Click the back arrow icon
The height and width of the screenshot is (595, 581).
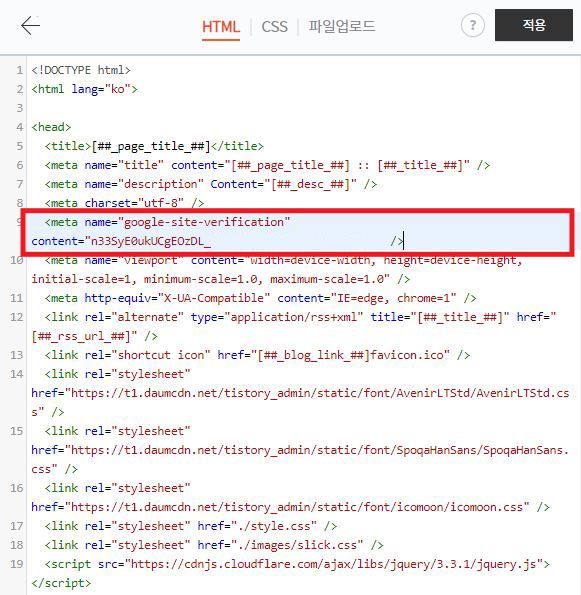[30, 25]
